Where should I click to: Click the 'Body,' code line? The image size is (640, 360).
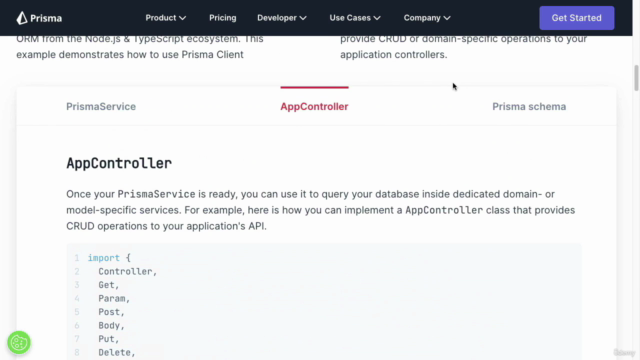point(111,325)
